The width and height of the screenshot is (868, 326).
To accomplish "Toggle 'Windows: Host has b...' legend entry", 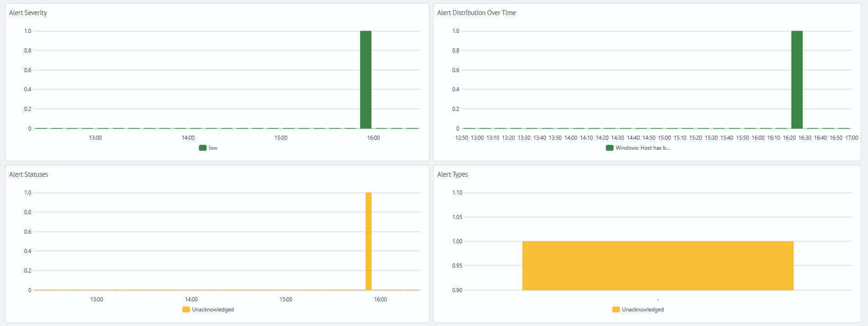I will (638, 148).
